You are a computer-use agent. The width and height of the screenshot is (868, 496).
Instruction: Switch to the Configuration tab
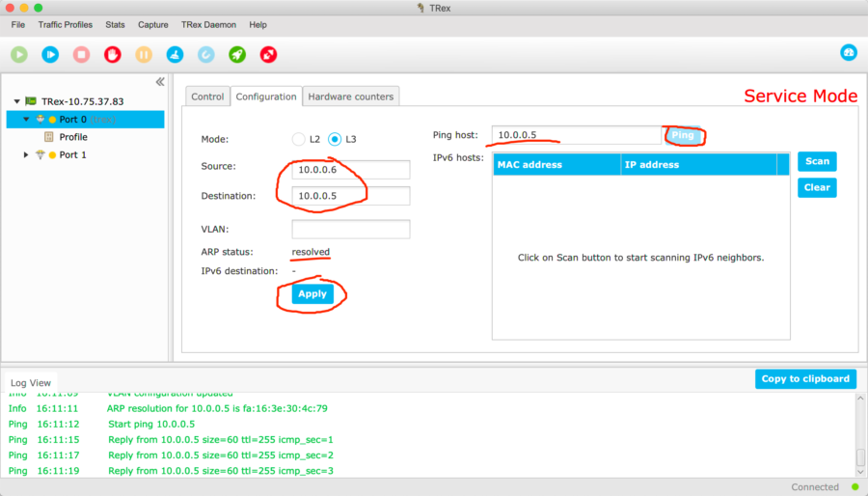(266, 96)
